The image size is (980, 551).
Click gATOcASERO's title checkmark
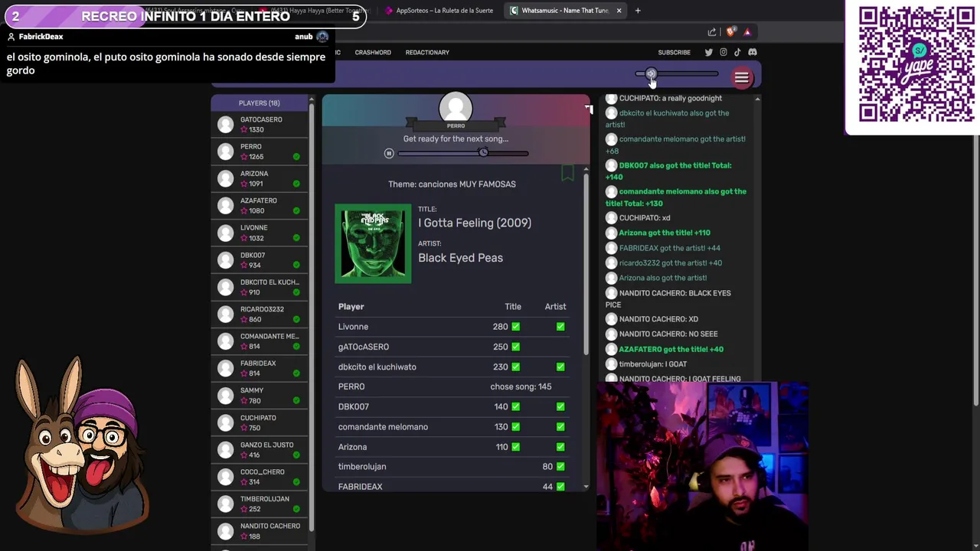[x=515, y=347]
